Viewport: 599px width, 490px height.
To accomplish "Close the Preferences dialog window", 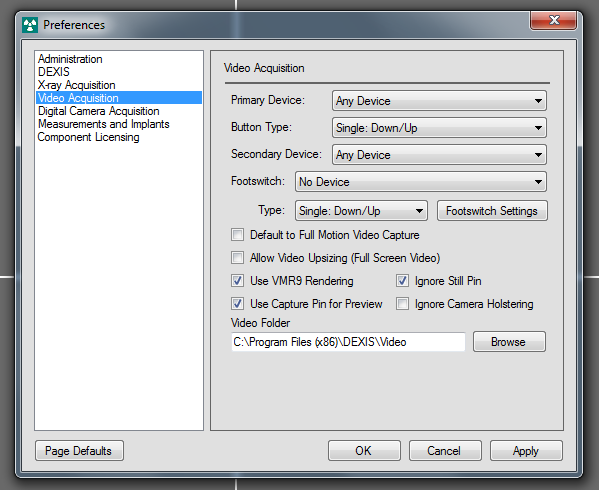I will [x=553, y=20].
